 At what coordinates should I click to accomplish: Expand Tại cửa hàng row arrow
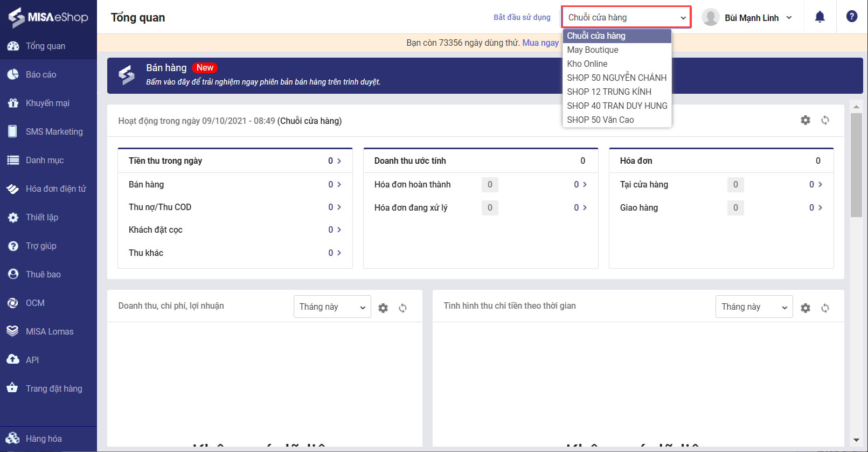coord(820,184)
